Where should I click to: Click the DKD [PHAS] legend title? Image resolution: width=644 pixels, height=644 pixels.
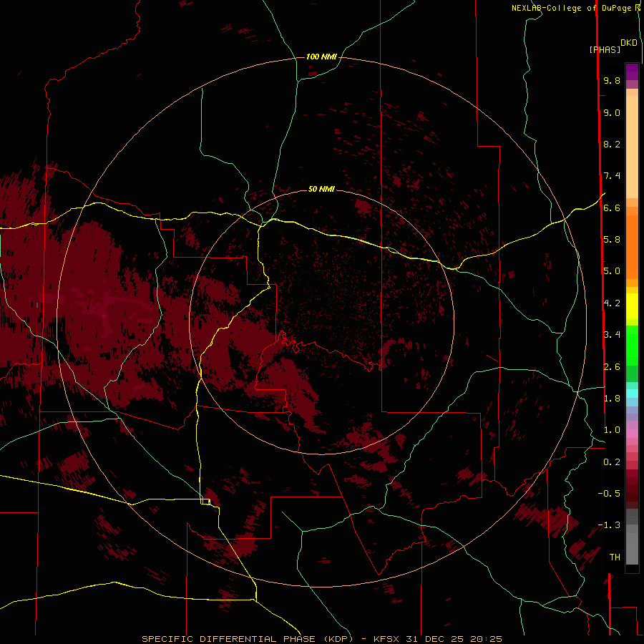click(x=613, y=46)
